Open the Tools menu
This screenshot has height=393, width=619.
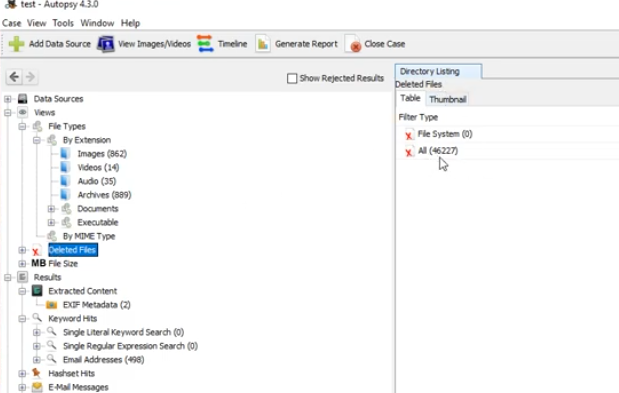[x=63, y=23]
